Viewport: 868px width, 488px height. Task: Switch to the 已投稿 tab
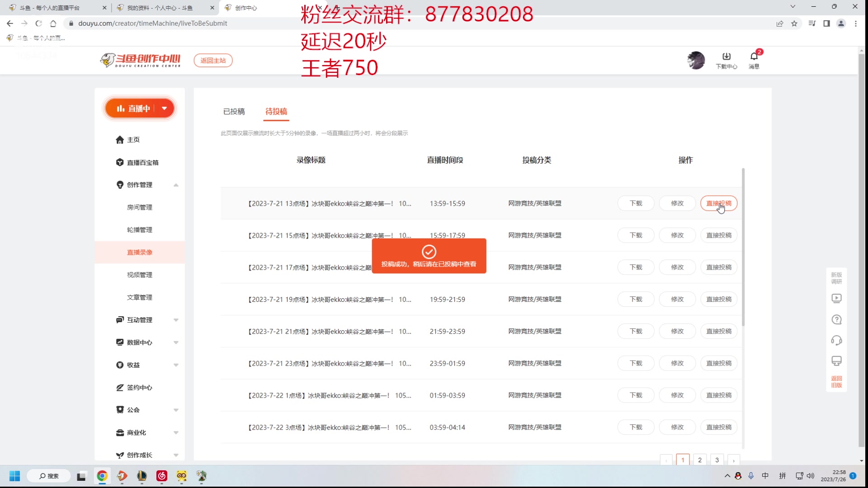tap(234, 111)
